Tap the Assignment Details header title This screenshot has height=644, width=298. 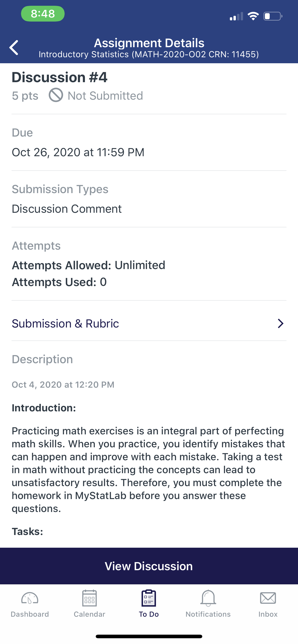(149, 43)
